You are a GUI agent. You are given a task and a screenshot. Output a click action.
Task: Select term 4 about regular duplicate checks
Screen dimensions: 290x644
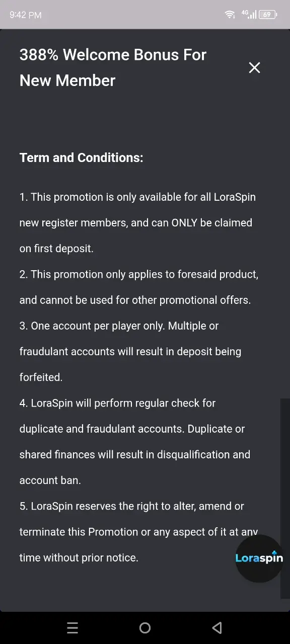click(134, 441)
